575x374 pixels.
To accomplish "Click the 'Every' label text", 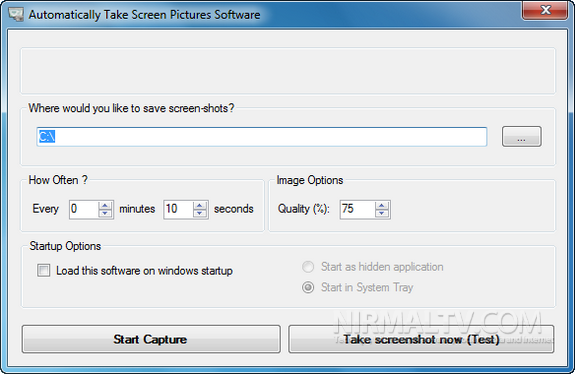I will (45, 209).
